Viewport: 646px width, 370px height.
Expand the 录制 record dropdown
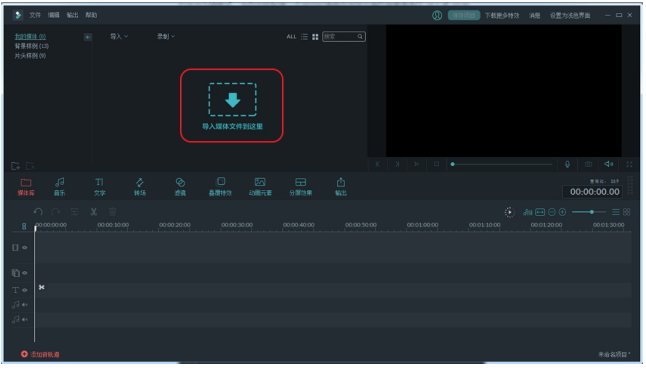tap(166, 36)
